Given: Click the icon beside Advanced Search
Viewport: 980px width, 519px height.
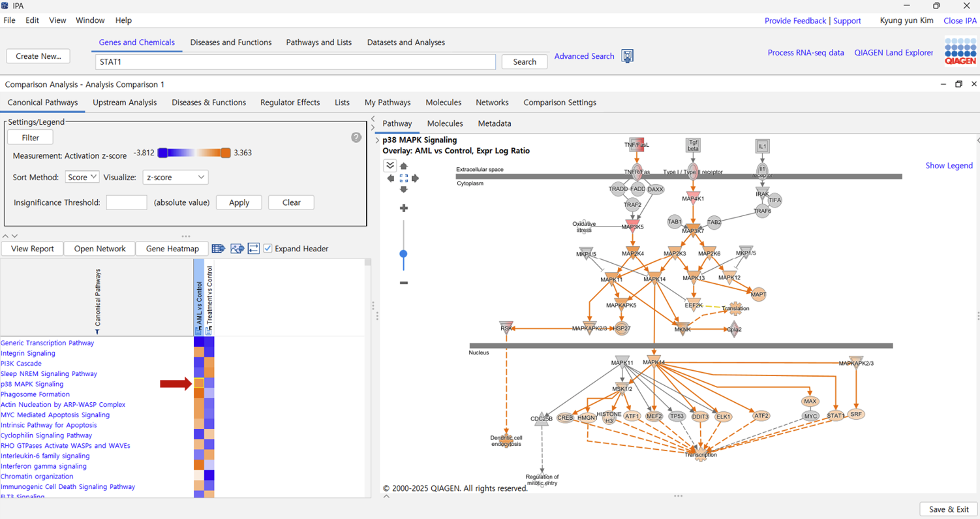Looking at the screenshot, I should tap(627, 56).
